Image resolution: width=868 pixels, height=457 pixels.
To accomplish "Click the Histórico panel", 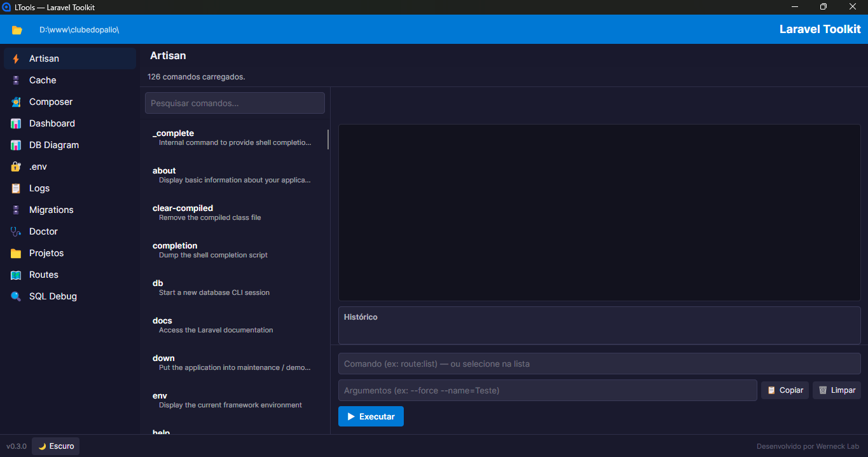I will (600, 325).
